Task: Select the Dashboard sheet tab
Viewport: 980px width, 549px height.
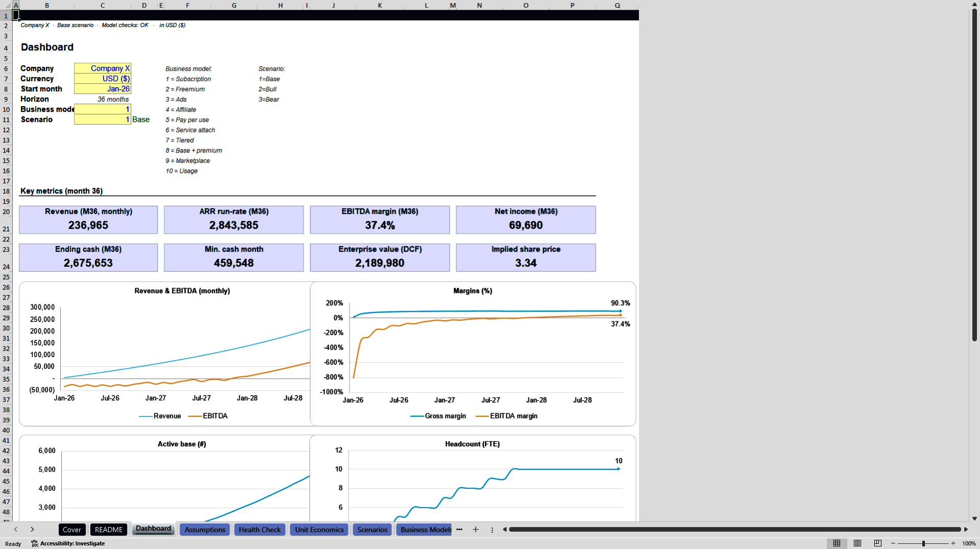Action: tap(154, 529)
